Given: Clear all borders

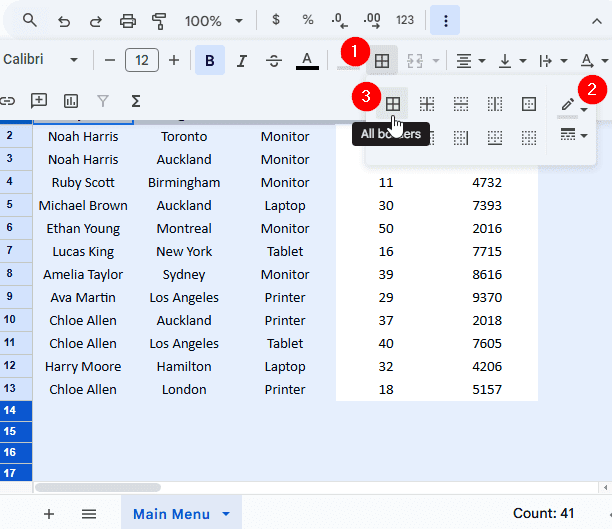Looking at the screenshot, I should pos(529,138).
